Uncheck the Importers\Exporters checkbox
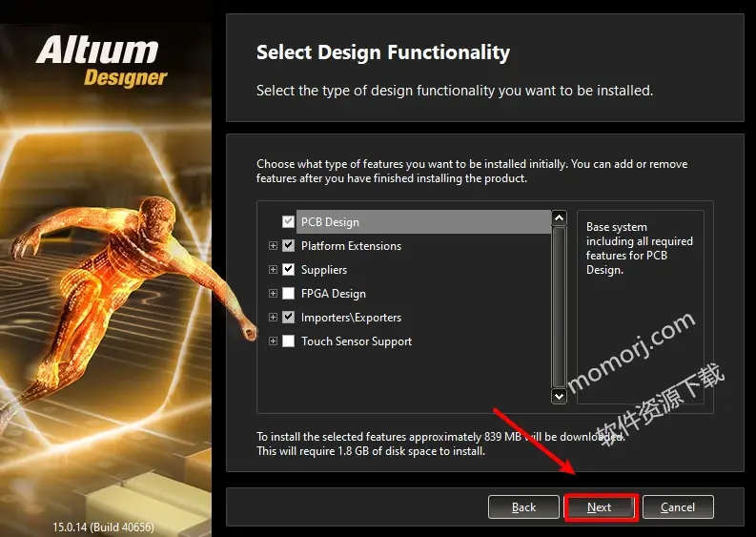 point(288,317)
